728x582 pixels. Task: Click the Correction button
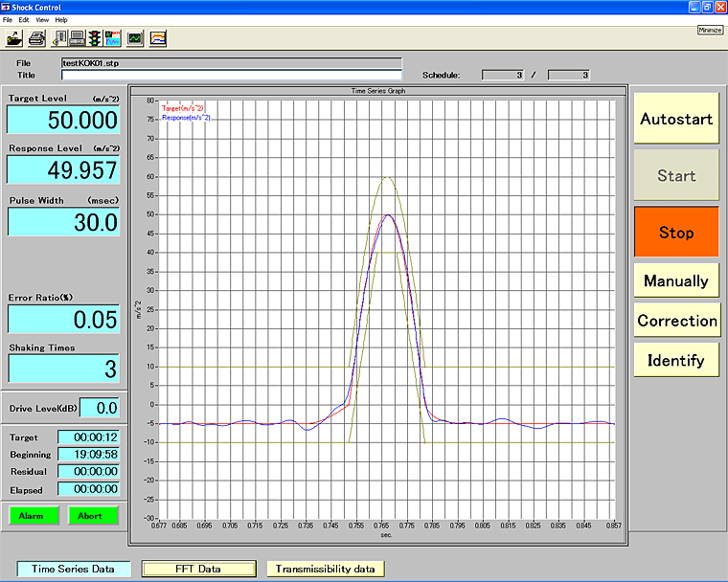click(677, 321)
